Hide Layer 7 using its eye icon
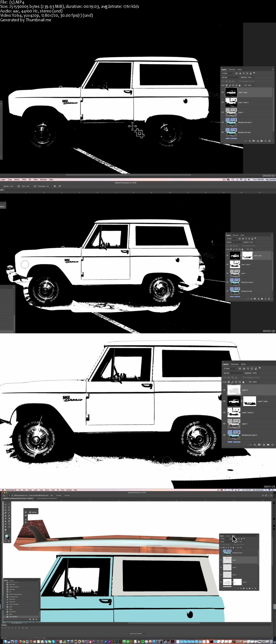Viewport: 276px width, 644px height. point(221,560)
